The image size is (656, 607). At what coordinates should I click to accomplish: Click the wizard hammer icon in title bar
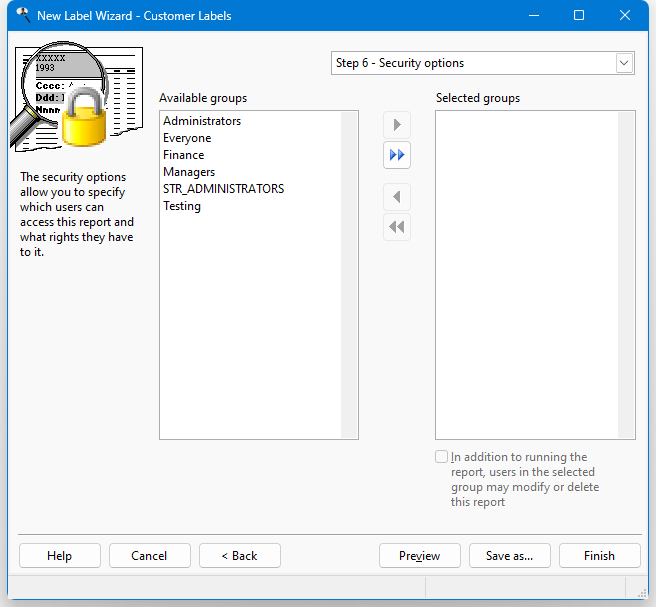(x=22, y=15)
